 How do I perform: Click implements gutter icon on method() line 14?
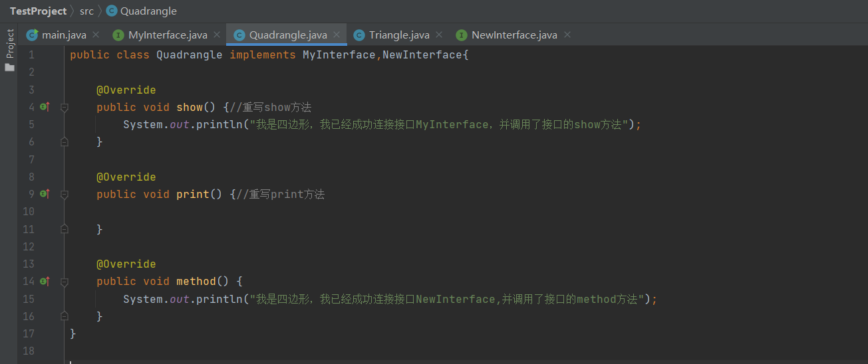[45, 281]
